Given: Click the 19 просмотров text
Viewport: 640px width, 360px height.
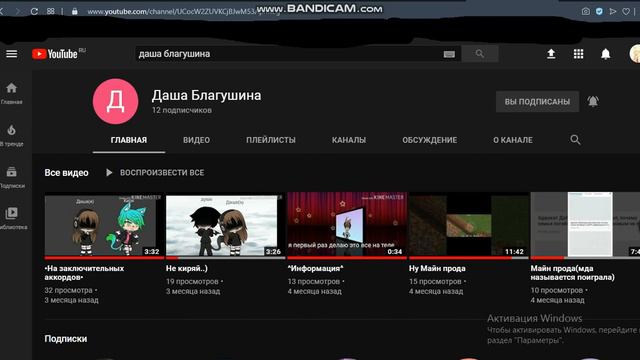Looking at the screenshot, I should [x=192, y=282].
